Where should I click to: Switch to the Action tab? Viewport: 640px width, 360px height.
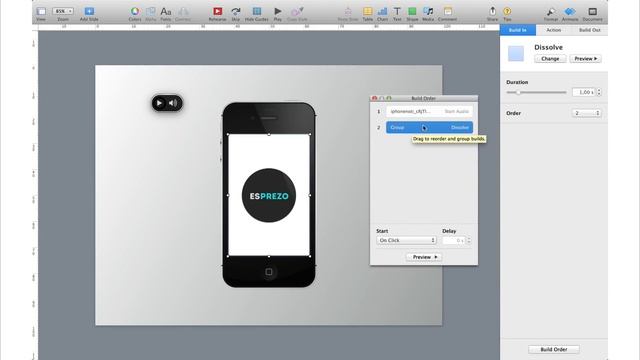(x=553, y=30)
